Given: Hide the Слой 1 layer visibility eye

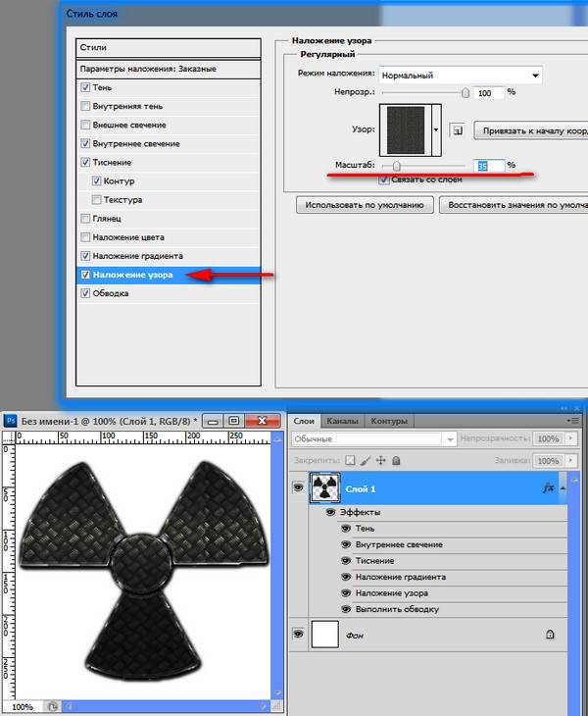Looking at the screenshot, I should (298, 487).
